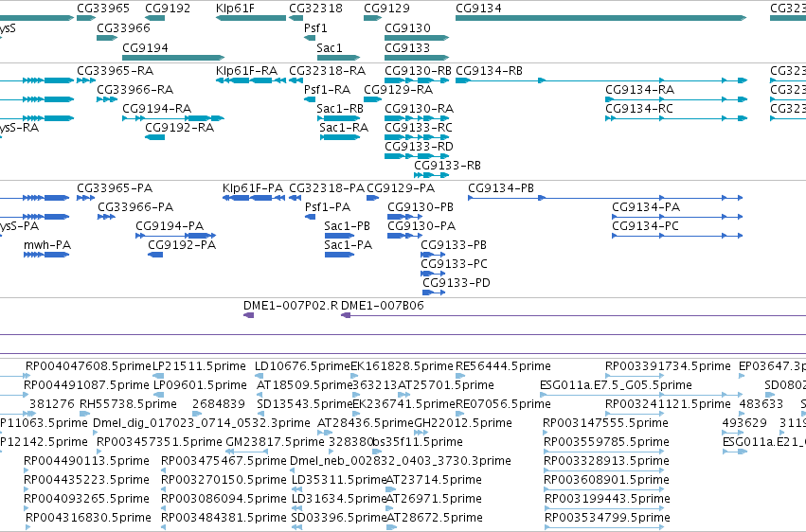Select the RP003534799.5prime EST label
This screenshot has width=806, height=532.
click(x=607, y=518)
